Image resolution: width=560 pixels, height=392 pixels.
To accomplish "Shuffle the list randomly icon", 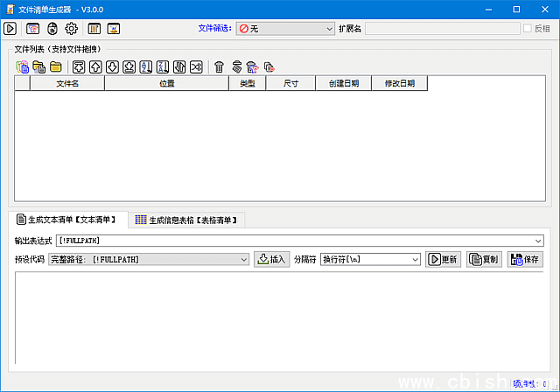I will [196, 66].
